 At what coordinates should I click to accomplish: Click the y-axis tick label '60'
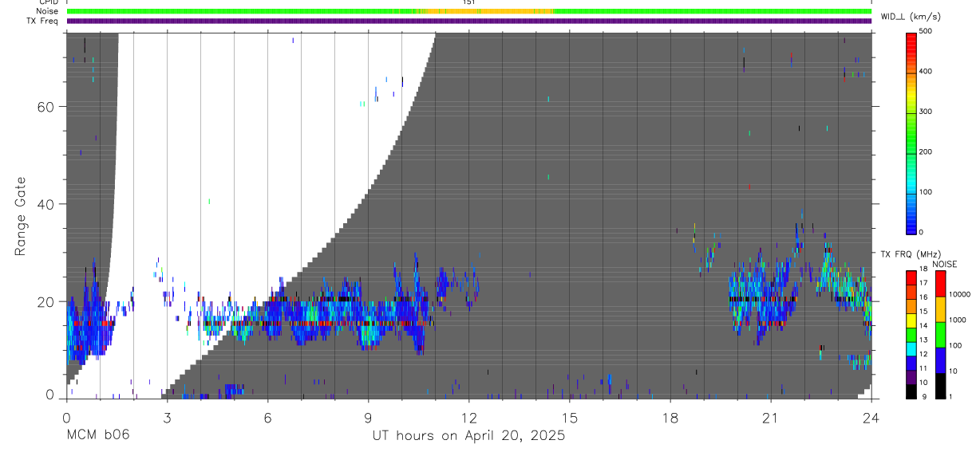[45, 107]
